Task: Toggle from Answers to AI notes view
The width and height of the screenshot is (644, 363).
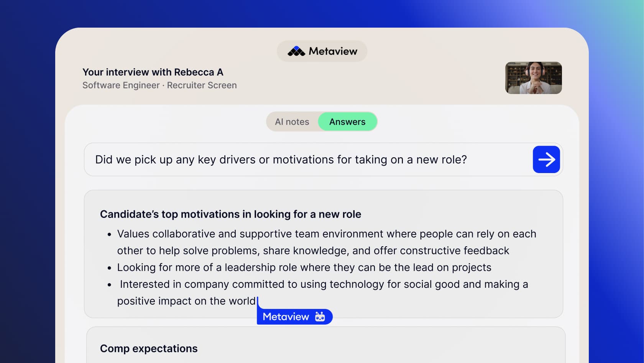Action: click(291, 121)
